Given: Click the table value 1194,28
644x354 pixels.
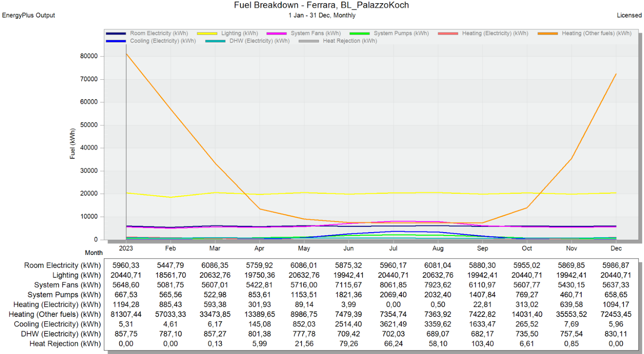Looking at the screenshot, I should pyautogui.click(x=126, y=304).
